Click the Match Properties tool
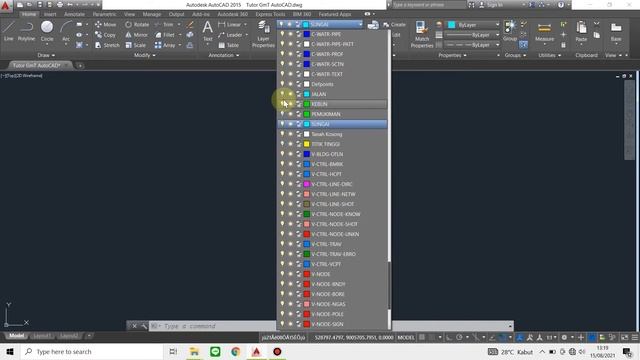640x360 pixels. click(x=422, y=34)
